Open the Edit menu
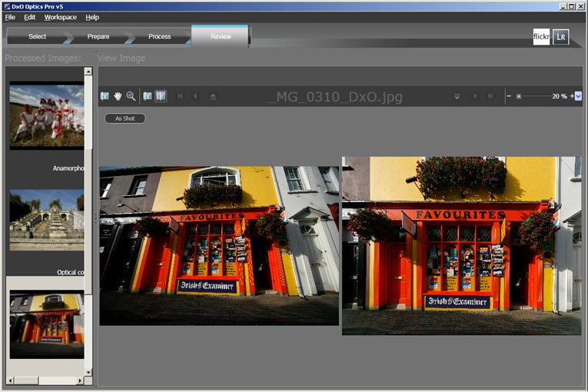 coord(30,17)
